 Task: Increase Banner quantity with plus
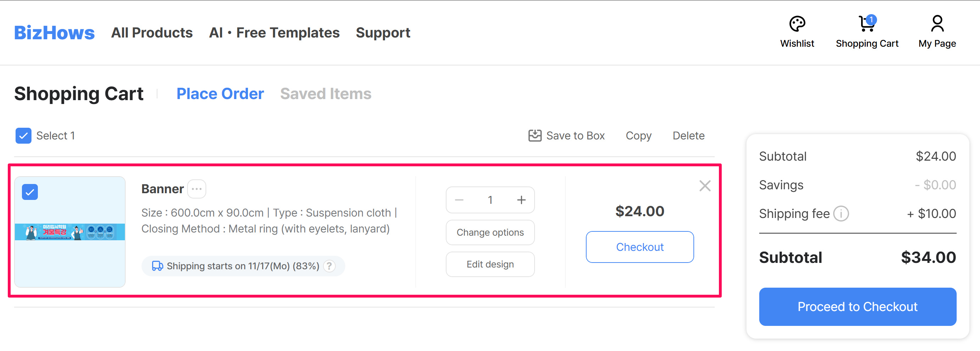[x=521, y=200]
